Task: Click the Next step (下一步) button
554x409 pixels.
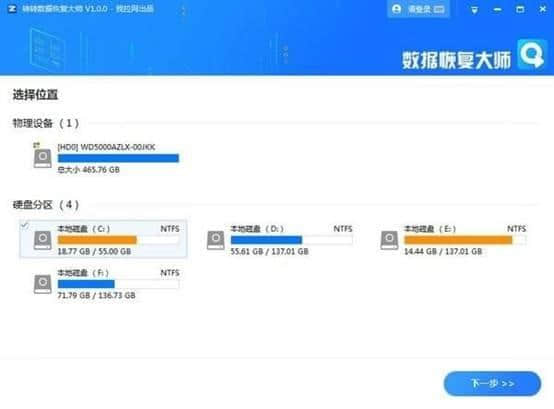Action: [492, 383]
